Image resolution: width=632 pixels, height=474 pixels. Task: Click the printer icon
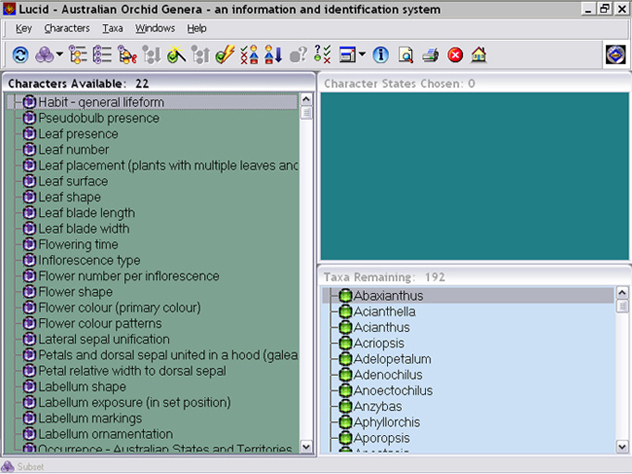pos(430,55)
